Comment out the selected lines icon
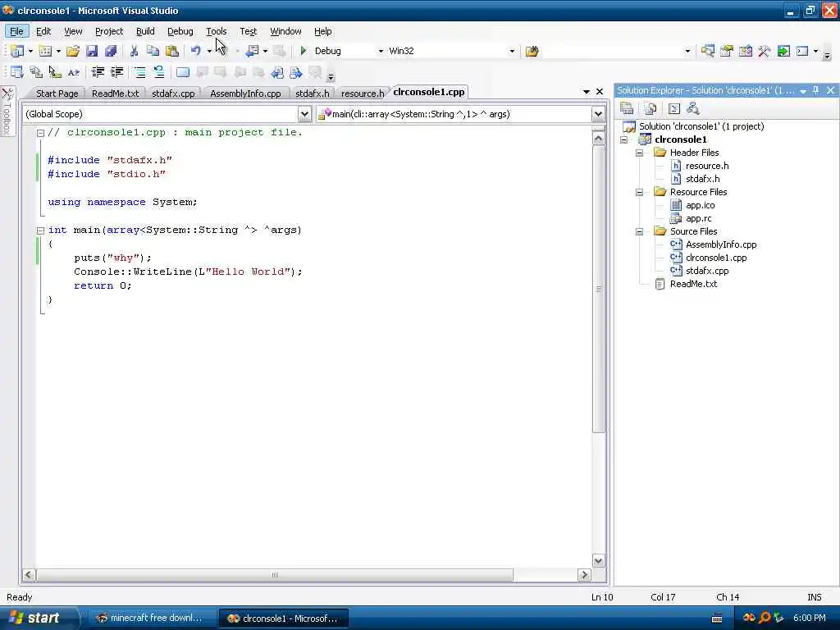 tap(139, 72)
